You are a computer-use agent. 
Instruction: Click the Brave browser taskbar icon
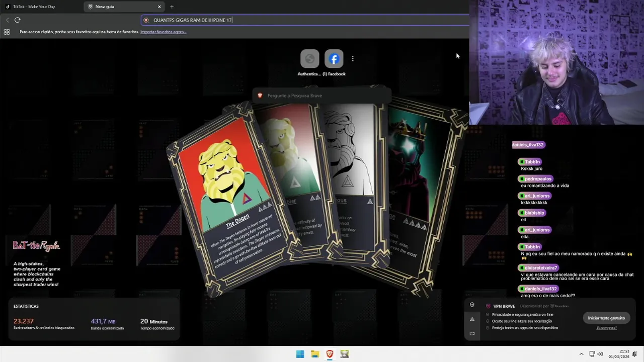(330, 354)
